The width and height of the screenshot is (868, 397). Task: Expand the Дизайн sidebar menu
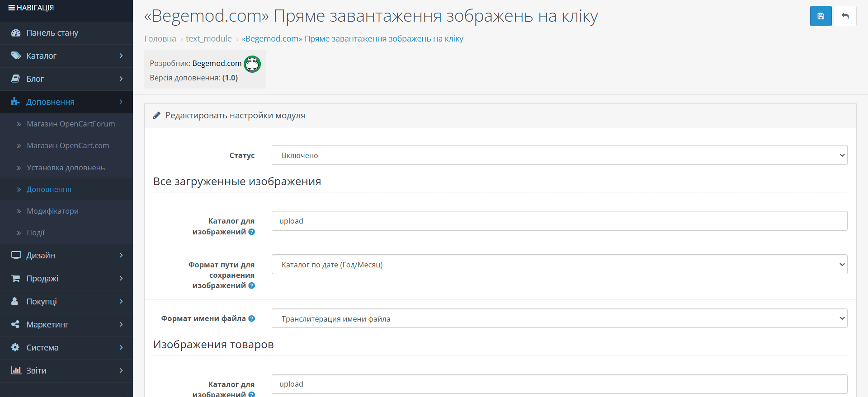click(x=66, y=256)
